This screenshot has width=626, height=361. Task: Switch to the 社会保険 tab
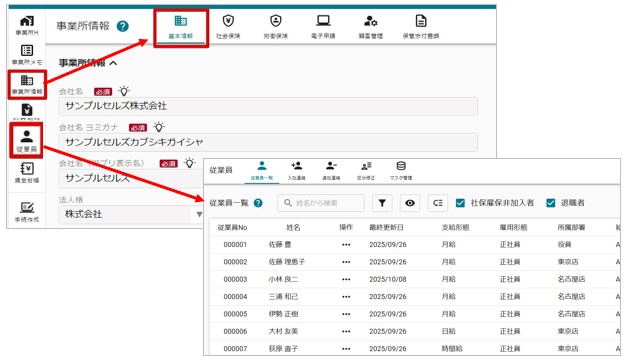(228, 27)
